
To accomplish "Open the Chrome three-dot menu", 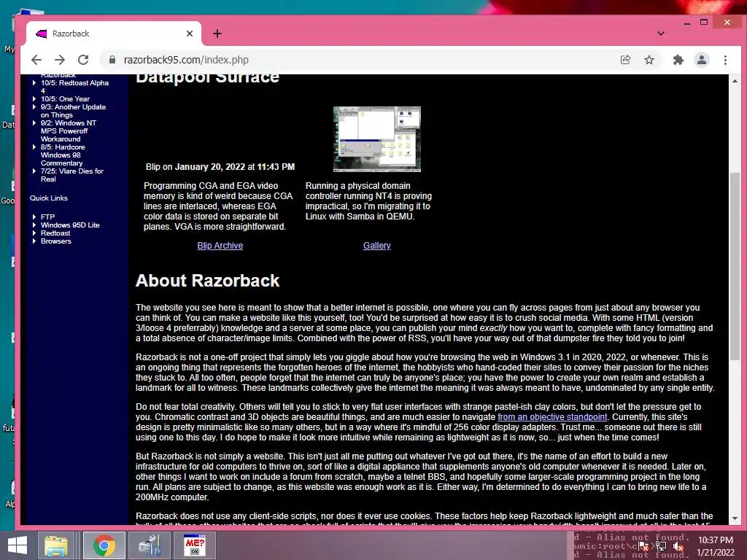I will click(x=725, y=60).
